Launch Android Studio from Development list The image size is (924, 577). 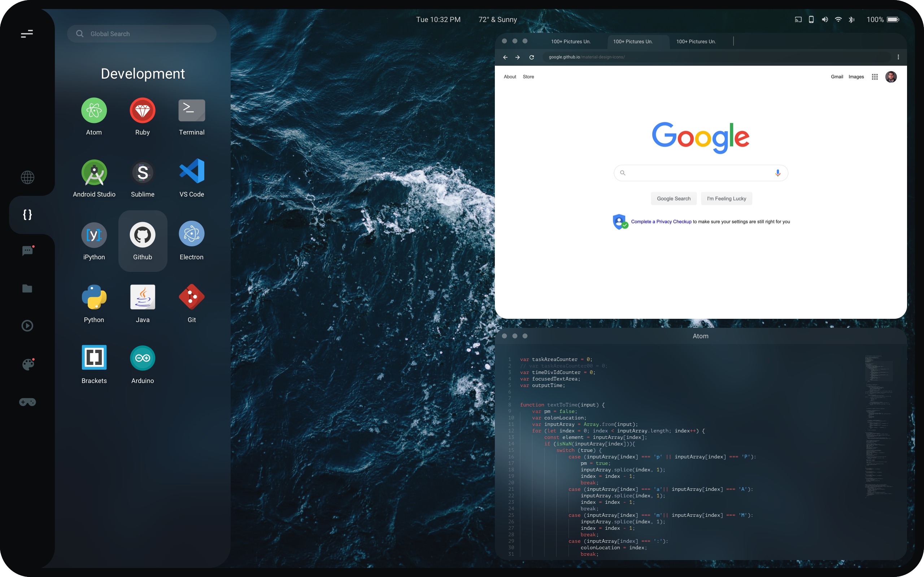(x=94, y=172)
